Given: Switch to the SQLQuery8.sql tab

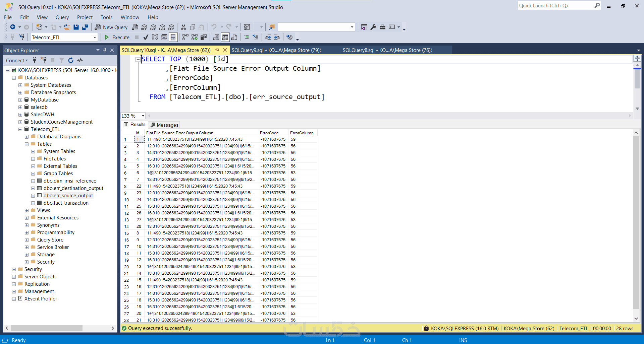Looking at the screenshot, I should (x=387, y=50).
